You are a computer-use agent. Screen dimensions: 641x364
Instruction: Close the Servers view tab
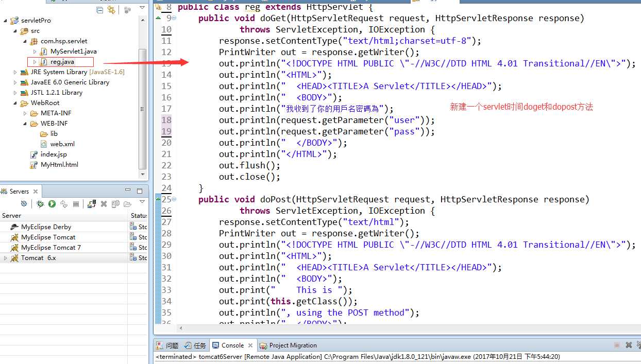click(36, 192)
